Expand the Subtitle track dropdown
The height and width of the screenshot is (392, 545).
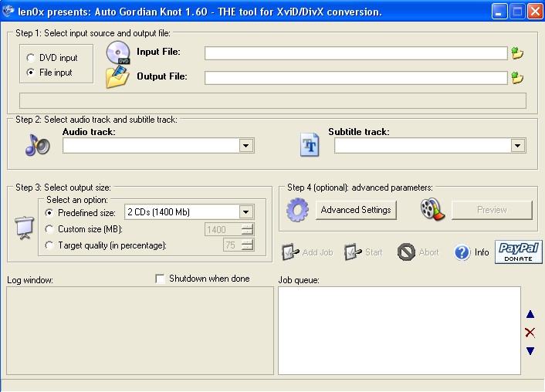[x=517, y=145]
